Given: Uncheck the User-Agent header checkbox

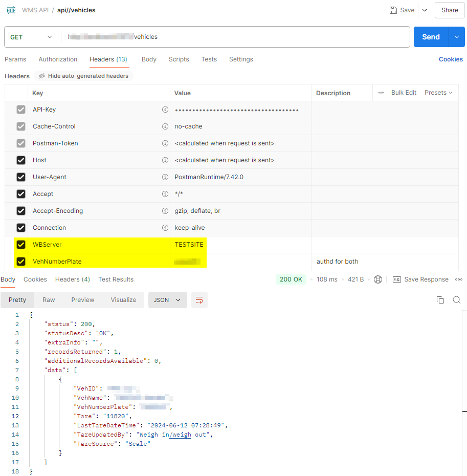Looking at the screenshot, I should 21,177.
